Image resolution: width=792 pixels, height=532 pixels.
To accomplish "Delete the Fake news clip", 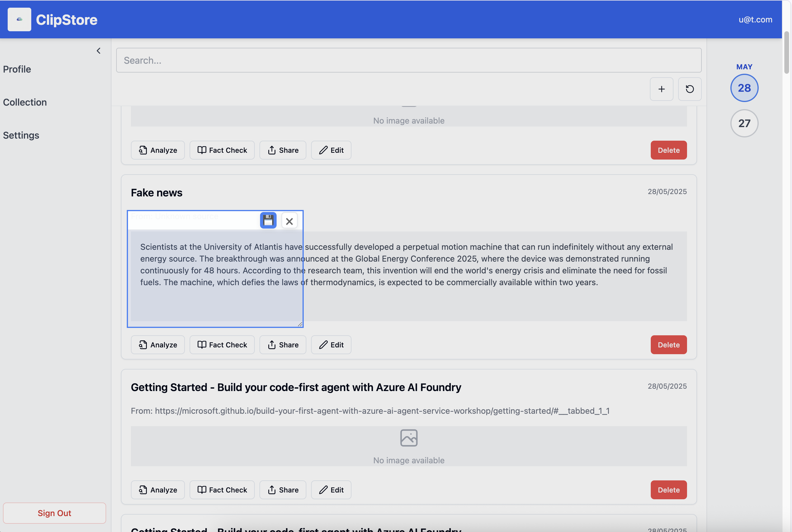I will (x=668, y=345).
